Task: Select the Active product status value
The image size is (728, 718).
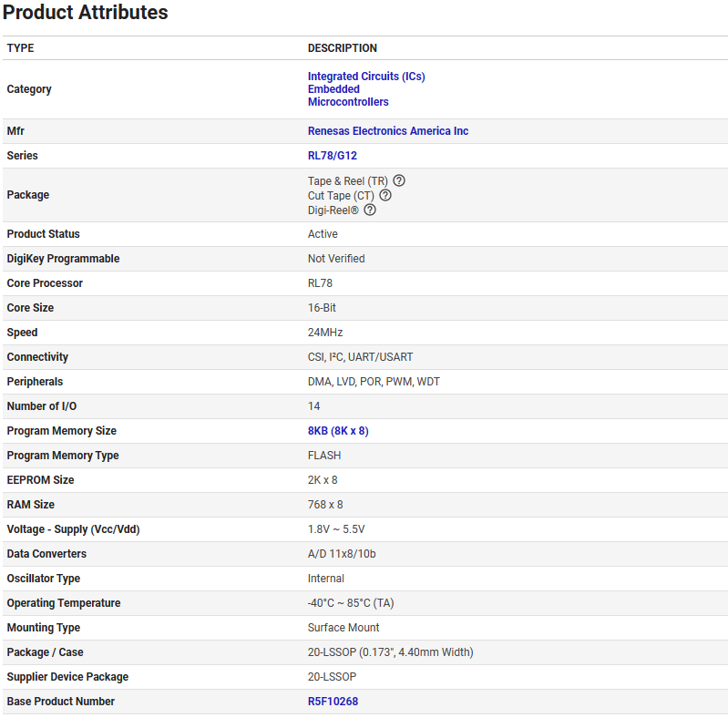Action: [x=323, y=234]
